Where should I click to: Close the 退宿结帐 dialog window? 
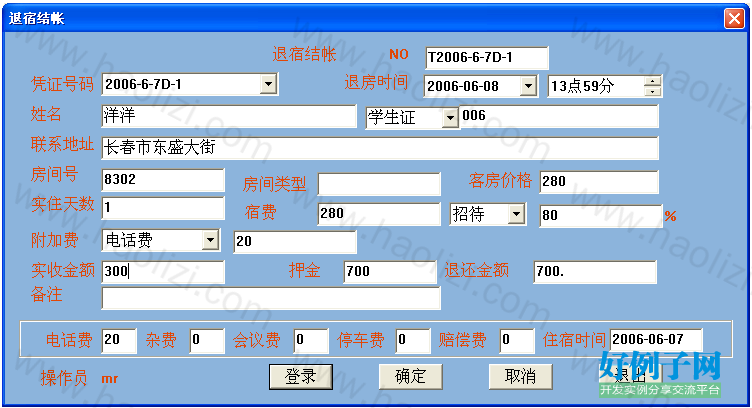tap(734, 19)
